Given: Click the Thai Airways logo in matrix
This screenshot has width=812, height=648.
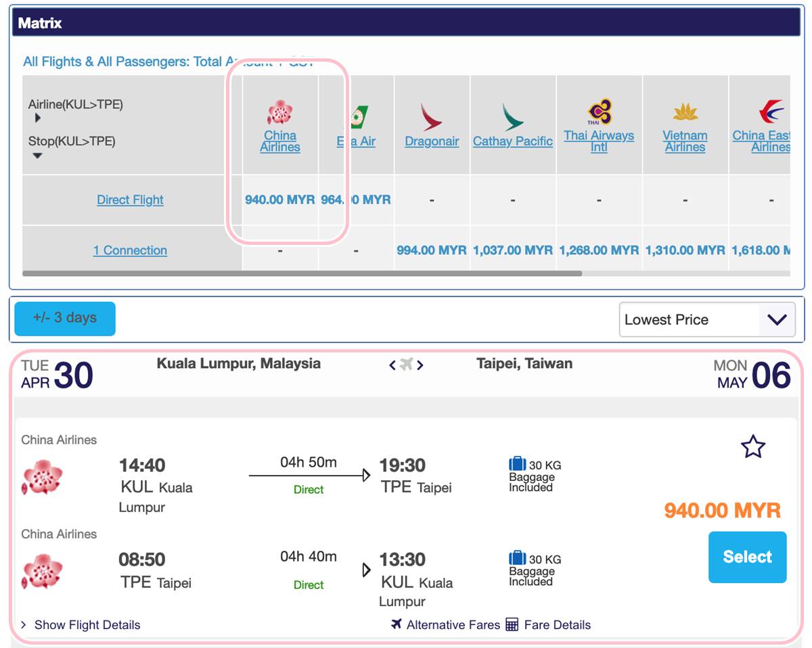Looking at the screenshot, I should (x=599, y=112).
